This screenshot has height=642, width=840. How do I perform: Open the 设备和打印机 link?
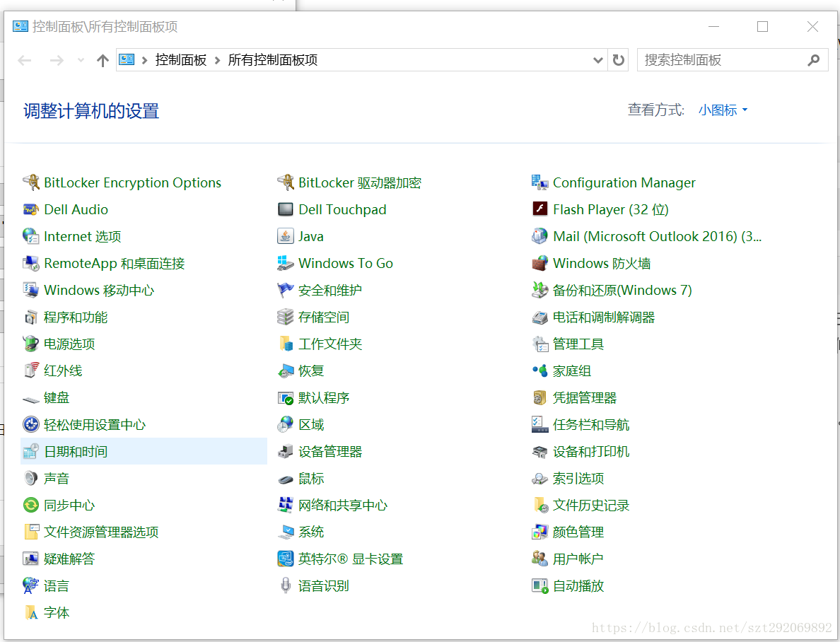click(x=591, y=451)
